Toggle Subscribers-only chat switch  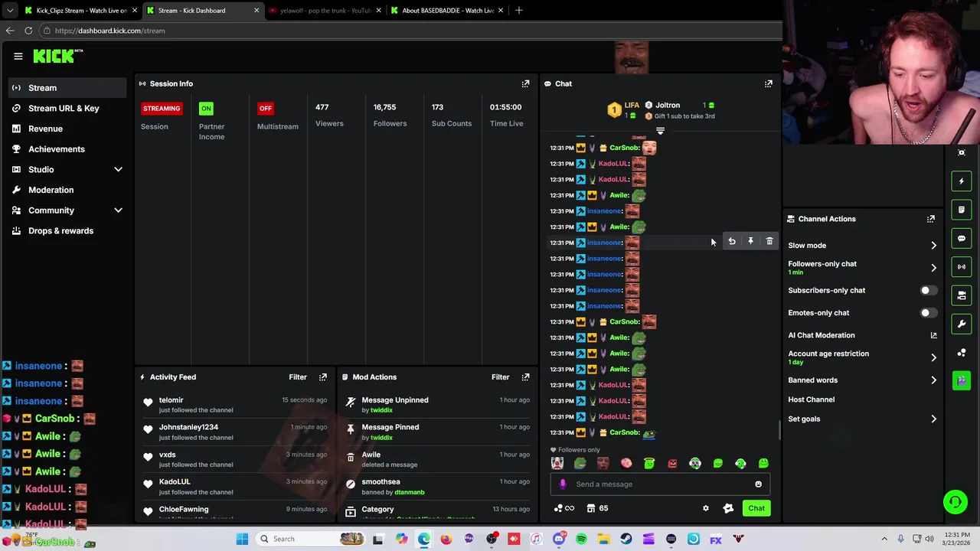[927, 291]
